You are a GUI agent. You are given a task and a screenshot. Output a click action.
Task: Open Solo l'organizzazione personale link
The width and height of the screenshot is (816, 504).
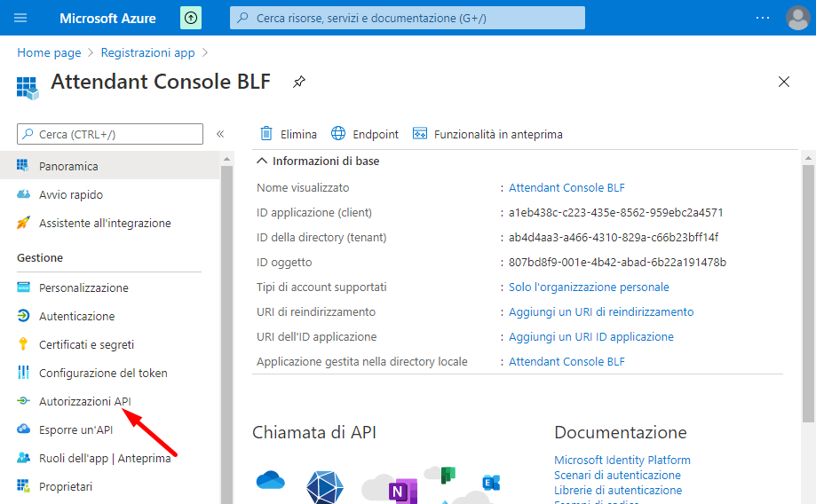click(589, 287)
